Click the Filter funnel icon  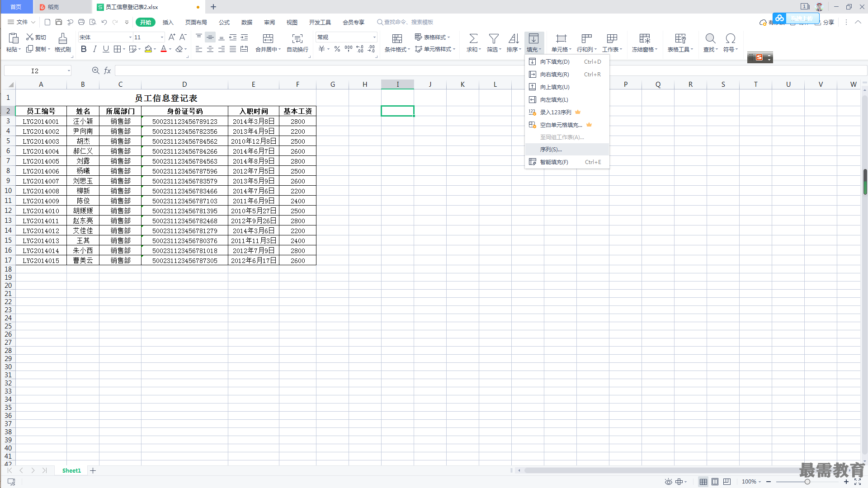494,38
